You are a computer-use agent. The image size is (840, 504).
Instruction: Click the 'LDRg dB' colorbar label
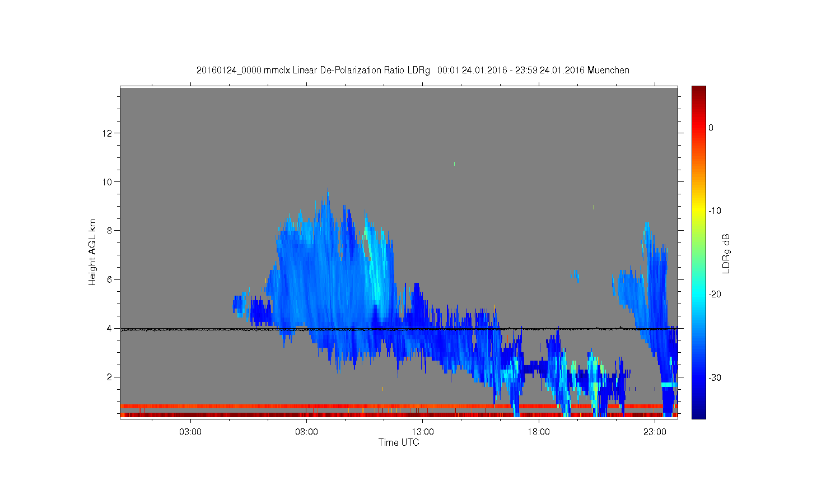tap(726, 253)
